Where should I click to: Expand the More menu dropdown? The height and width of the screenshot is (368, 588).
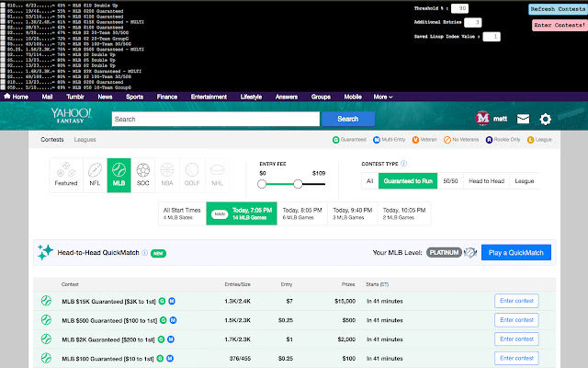pos(383,97)
